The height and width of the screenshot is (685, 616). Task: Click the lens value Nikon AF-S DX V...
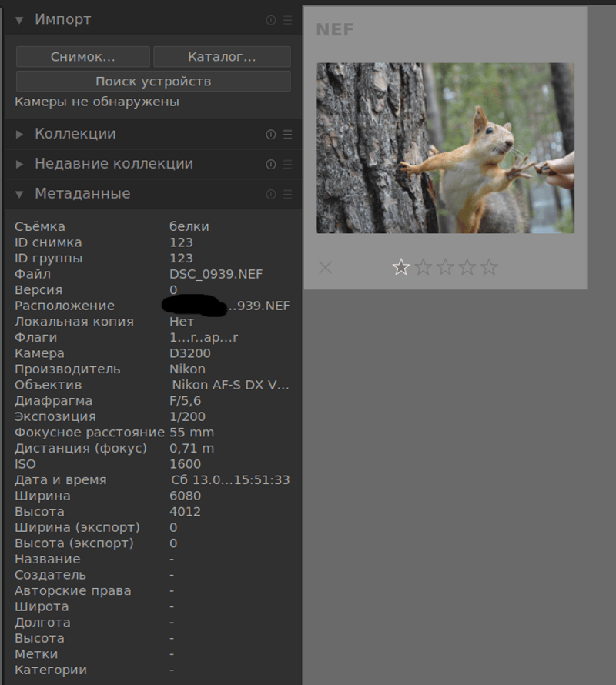pyautogui.click(x=230, y=385)
